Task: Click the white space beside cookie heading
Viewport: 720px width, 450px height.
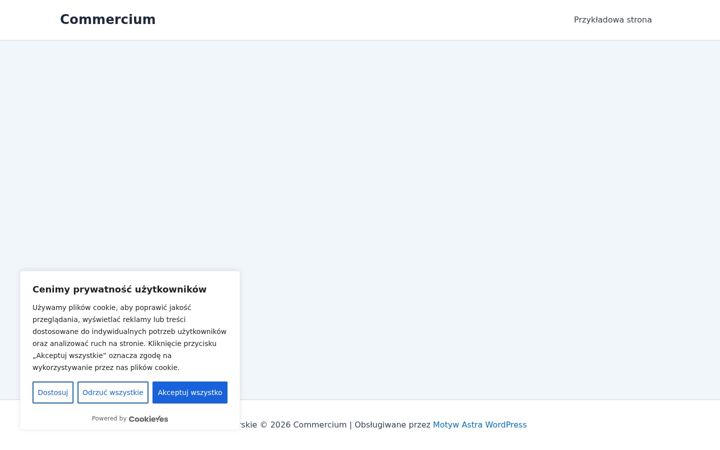Action: (x=222, y=289)
